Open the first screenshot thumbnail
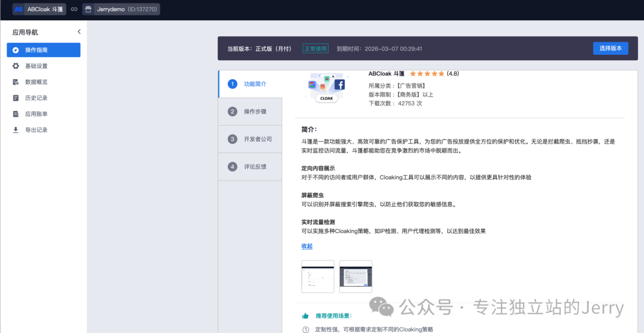This screenshot has height=333, width=644. click(x=317, y=276)
